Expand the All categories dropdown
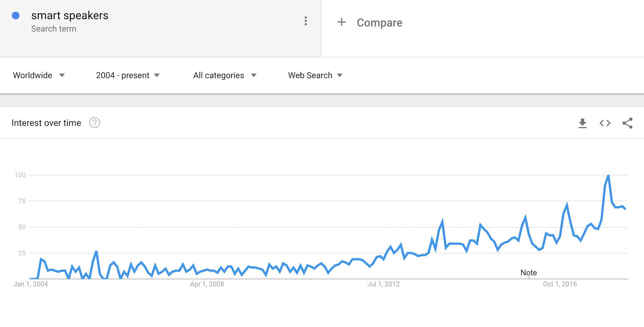The width and height of the screenshot is (644, 327). pos(225,75)
